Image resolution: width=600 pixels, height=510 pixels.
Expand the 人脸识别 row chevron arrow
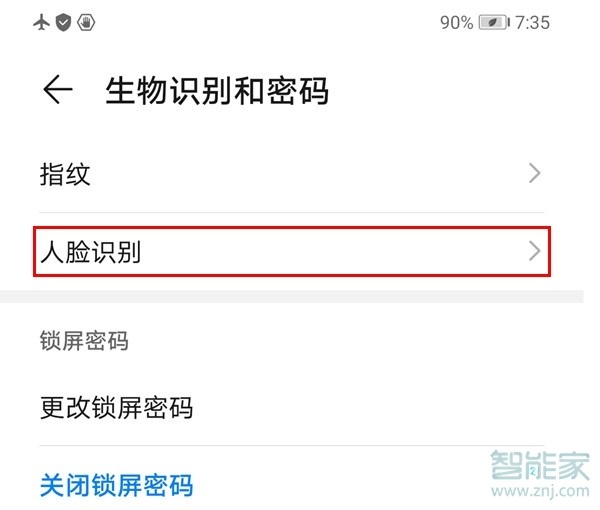click(x=535, y=251)
